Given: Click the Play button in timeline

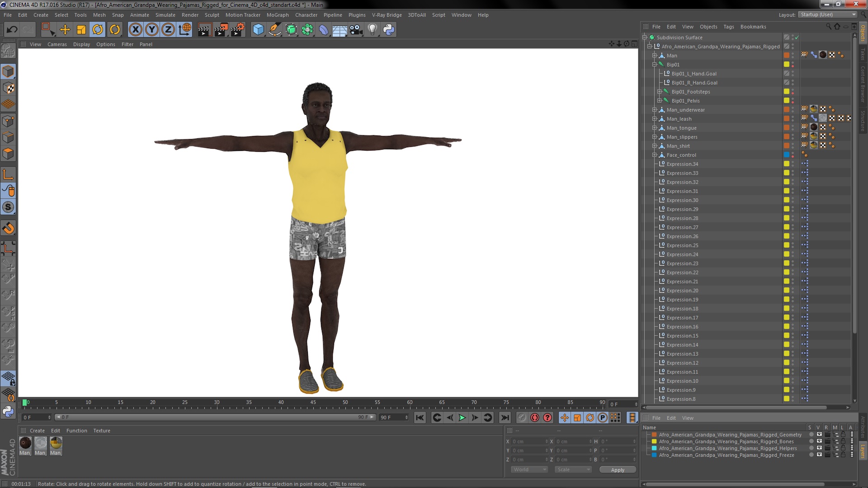Looking at the screenshot, I should pos(462,417).
